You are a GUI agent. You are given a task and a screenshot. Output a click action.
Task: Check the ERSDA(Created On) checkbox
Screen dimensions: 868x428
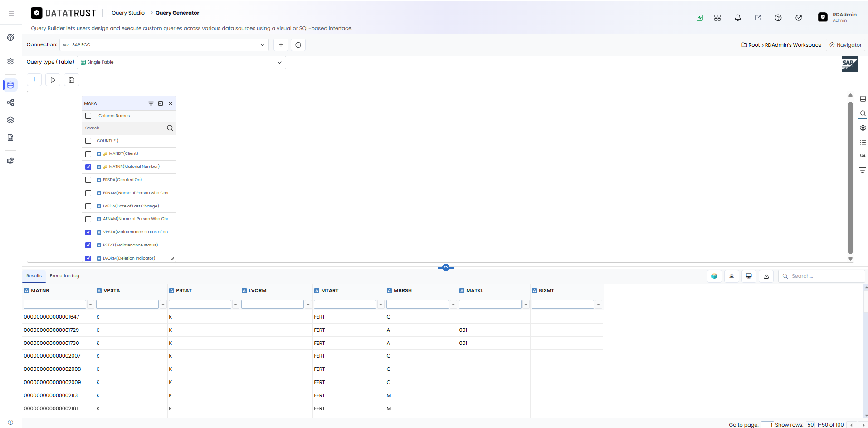click(x=88, y=180)
